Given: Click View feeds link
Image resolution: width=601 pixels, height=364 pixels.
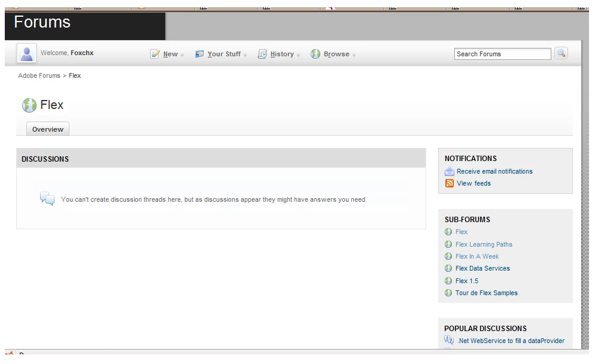Looking at the screenshot, I should coord(473,183).
